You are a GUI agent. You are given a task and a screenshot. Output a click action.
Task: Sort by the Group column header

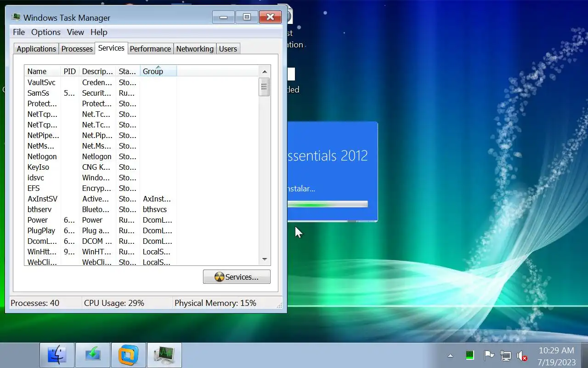pyautogui.click(x=158, y=71)
